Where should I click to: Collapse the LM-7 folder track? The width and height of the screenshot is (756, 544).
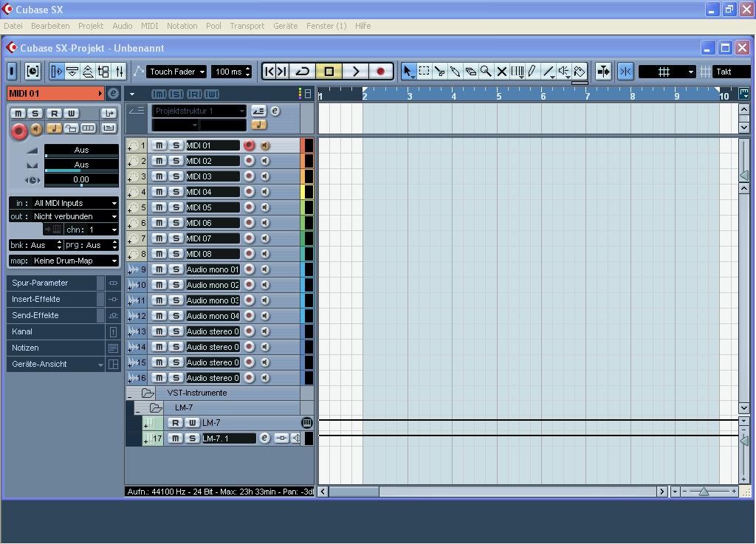point(138,411)
